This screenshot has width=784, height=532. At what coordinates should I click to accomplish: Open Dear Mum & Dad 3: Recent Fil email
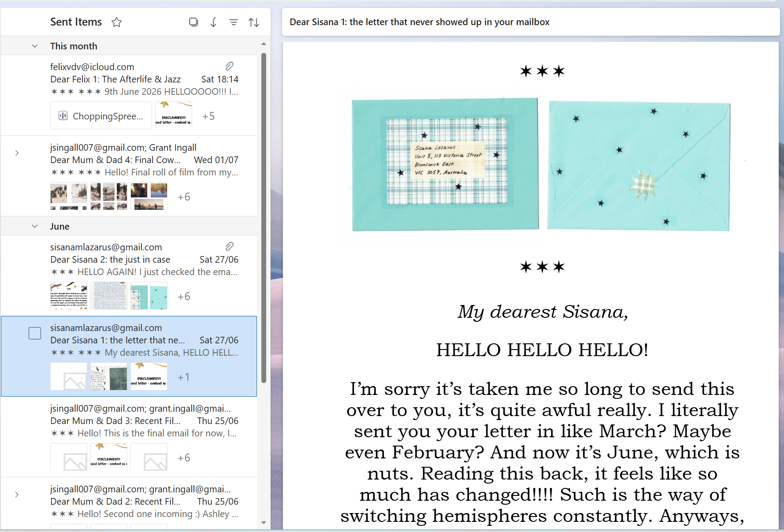tap(129, 437)
